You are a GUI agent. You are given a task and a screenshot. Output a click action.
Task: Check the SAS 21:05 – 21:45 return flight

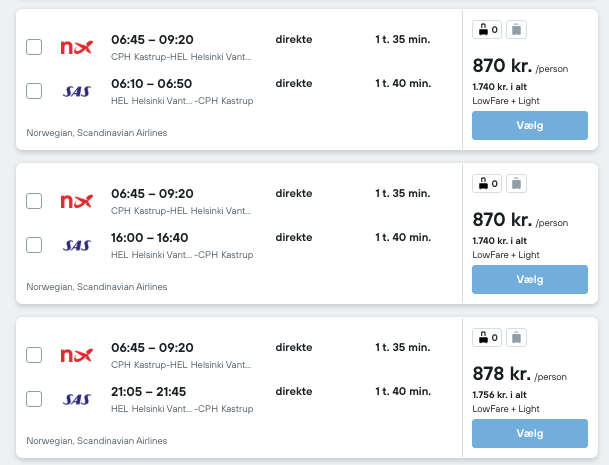pyautogui.click(x=34, y=399)
